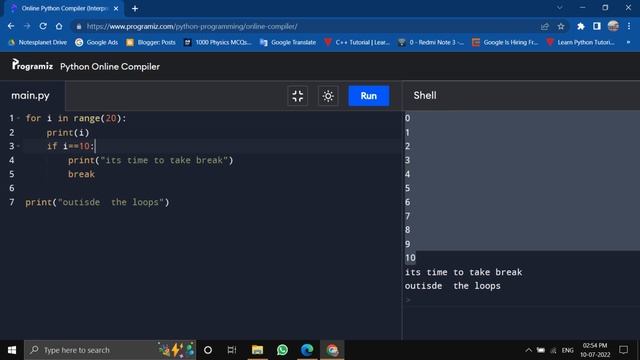Open Chrome from the taskbar

332,350
